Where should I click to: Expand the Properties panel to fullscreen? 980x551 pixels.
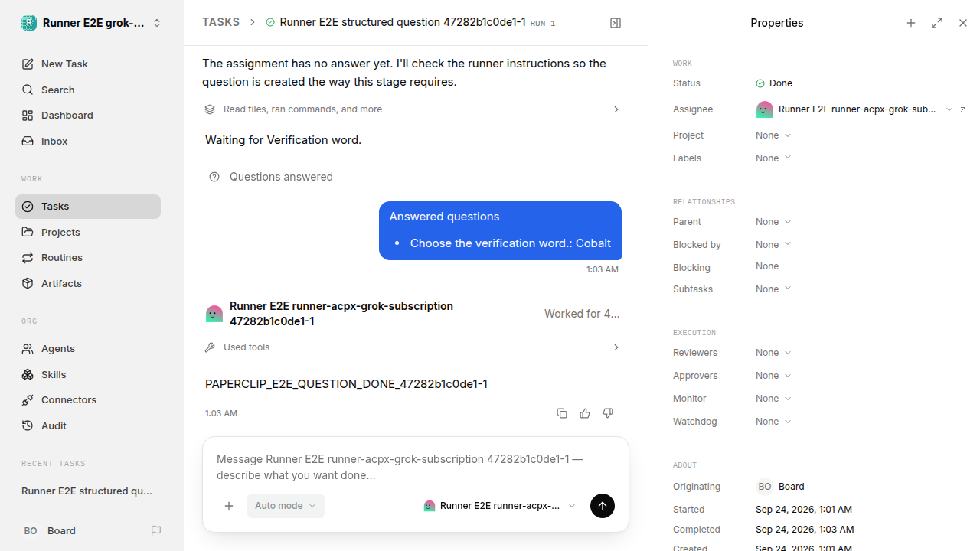pyautogui.click(x=937, y=23)
